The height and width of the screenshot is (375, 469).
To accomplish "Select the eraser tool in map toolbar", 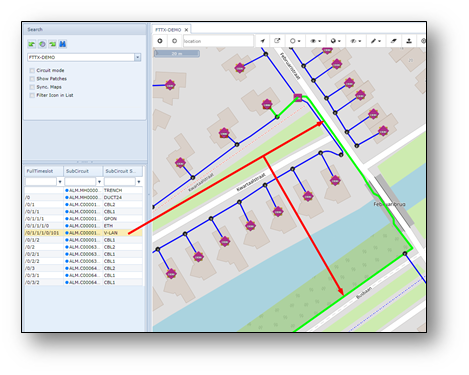I will click(394, 41).
